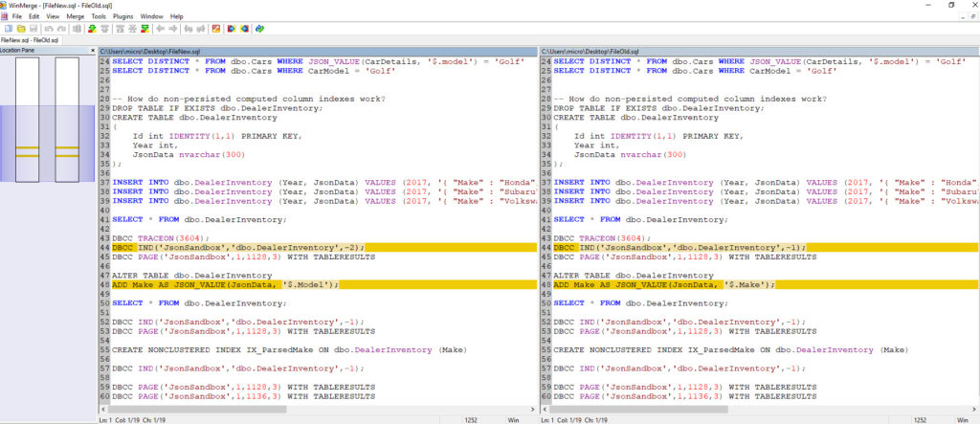Click the Copy Right arrow icon

(173, 29)
